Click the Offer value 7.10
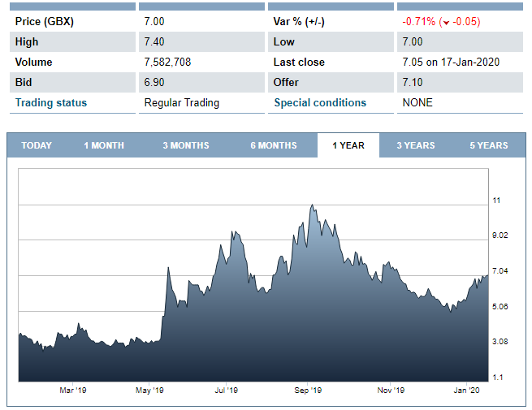The width and height of the screenshot is (532, 410). tap(413, 83)
